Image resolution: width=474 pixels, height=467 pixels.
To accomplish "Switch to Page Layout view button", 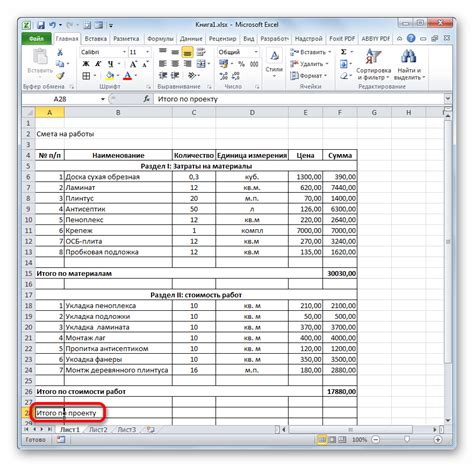I will pos(332,440).
